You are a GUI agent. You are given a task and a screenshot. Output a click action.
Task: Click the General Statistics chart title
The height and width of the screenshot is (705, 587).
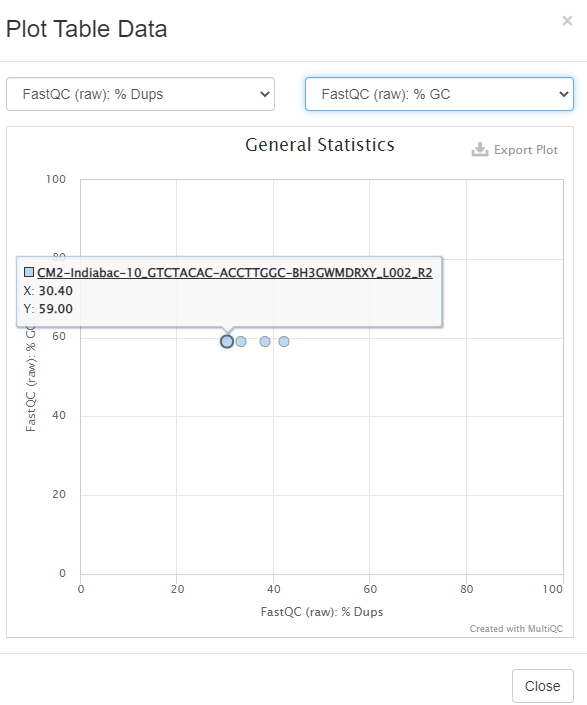pos(320,145)
